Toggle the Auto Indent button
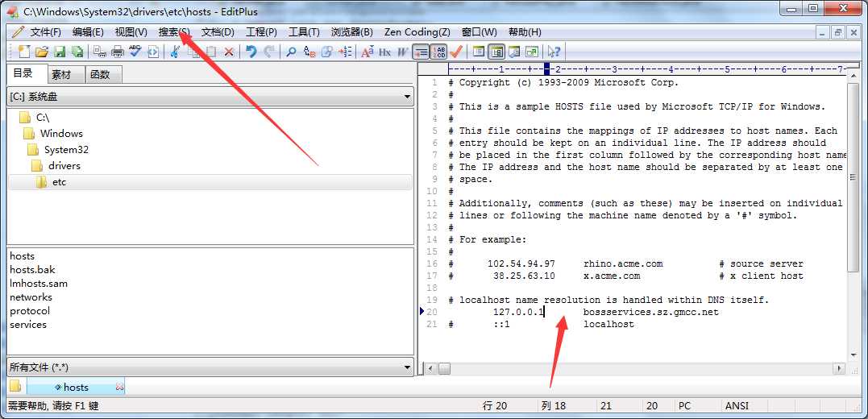 point(421,52)
